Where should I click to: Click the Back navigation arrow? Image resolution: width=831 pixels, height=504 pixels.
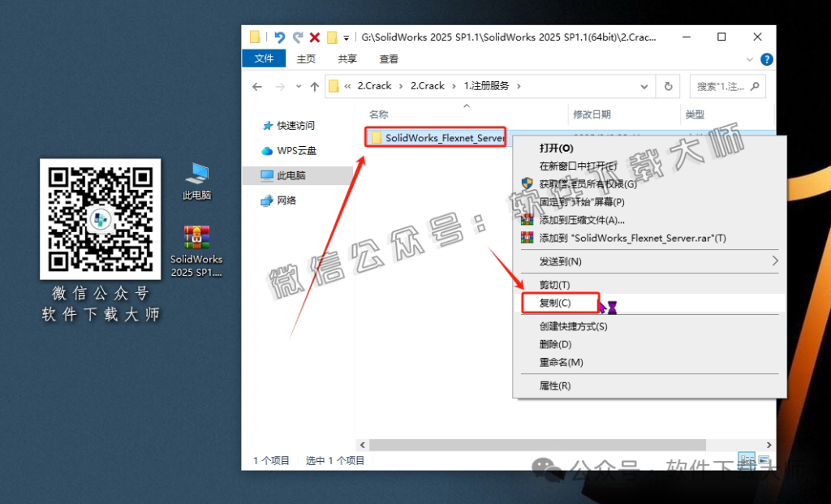(x=259, y=85)
